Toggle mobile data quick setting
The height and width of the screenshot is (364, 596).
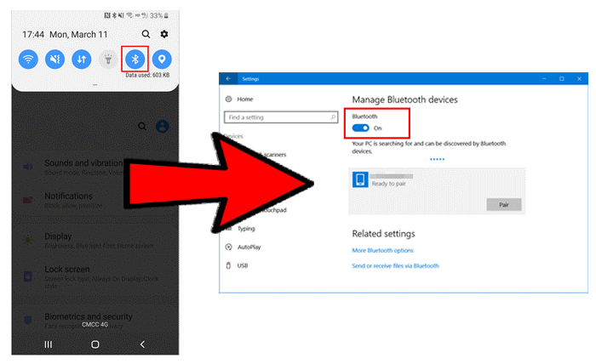(x=82, y=60)
